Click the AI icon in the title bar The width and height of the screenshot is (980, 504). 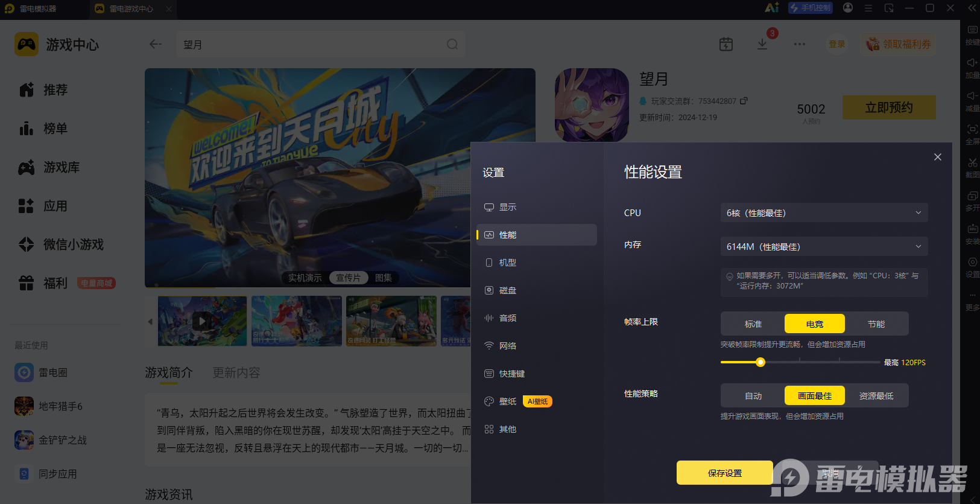(x=772, y=8)
